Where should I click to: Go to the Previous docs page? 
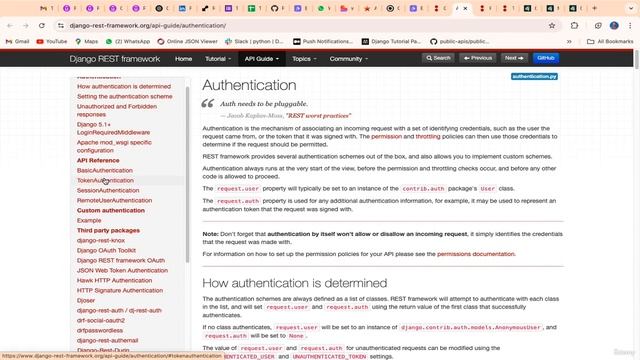478,58
